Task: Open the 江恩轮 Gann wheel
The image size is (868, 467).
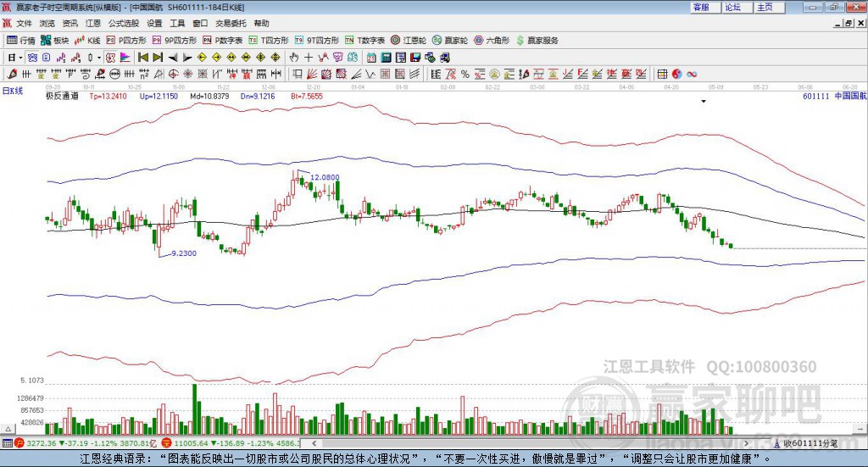Action: [409, 41]
